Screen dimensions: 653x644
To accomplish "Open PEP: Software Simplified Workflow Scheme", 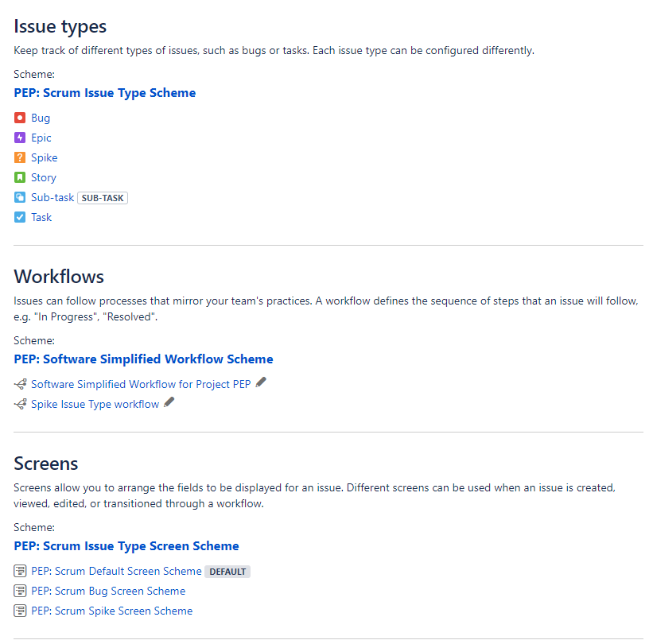I will point(143,359).
